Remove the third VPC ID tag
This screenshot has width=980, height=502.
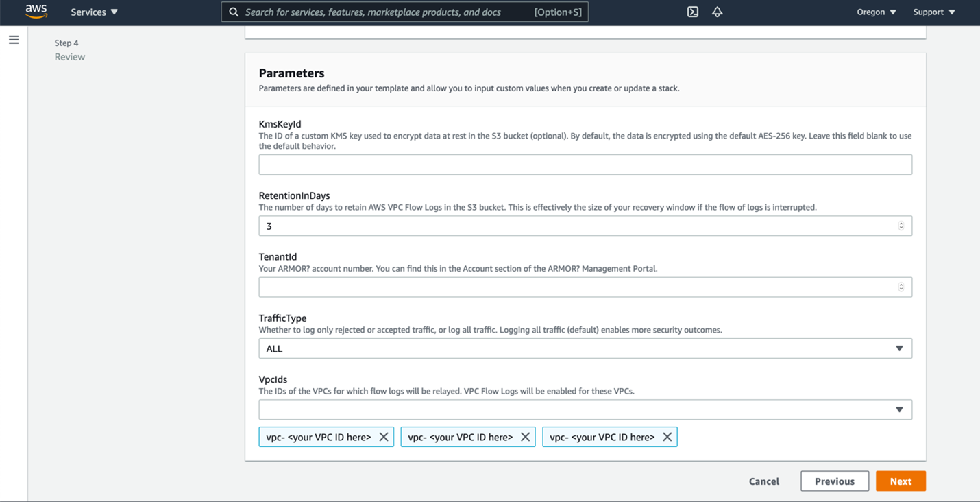[x=667, y=437]
